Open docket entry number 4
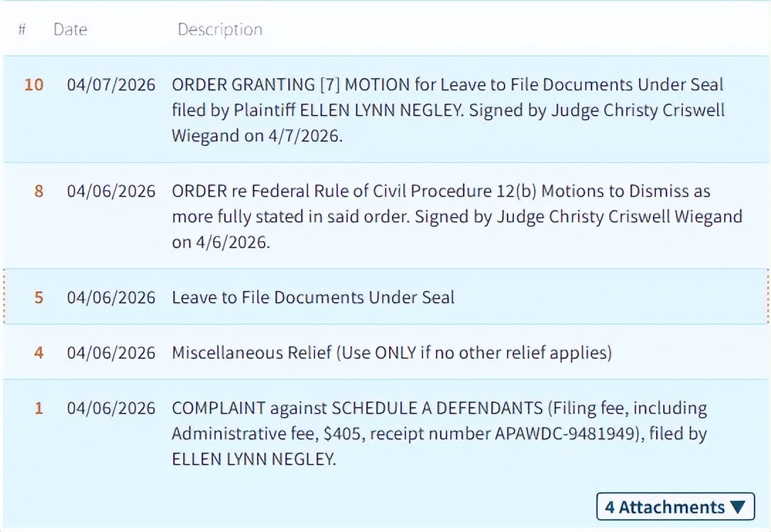Image resolution: width=771 pixels, height=532 pixels. tap(38, 353)
